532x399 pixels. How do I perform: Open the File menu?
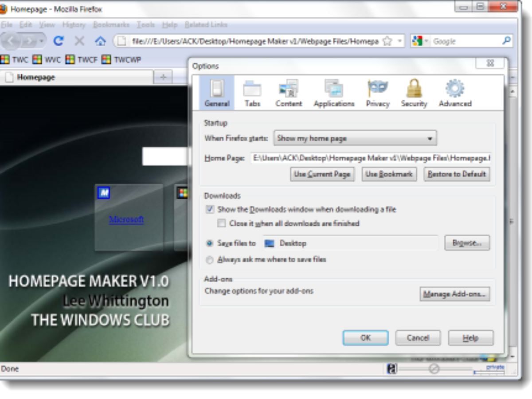[x=6, y=24]
